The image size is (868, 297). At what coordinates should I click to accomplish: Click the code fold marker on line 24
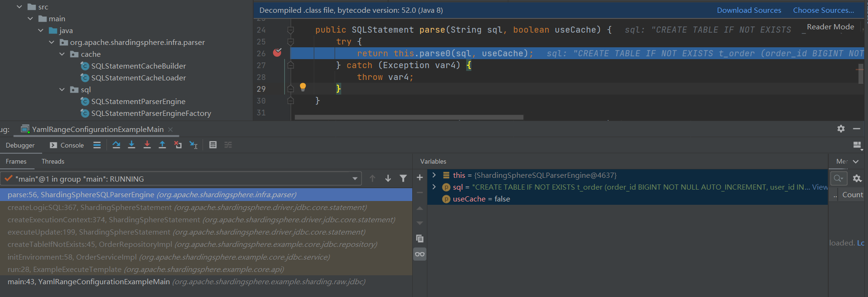pos(291,30)
